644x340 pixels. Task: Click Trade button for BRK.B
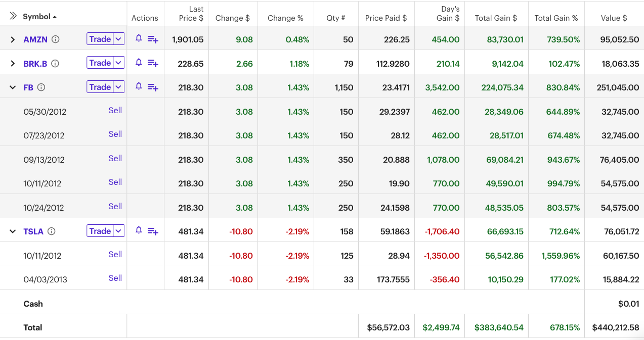[100, 63]
